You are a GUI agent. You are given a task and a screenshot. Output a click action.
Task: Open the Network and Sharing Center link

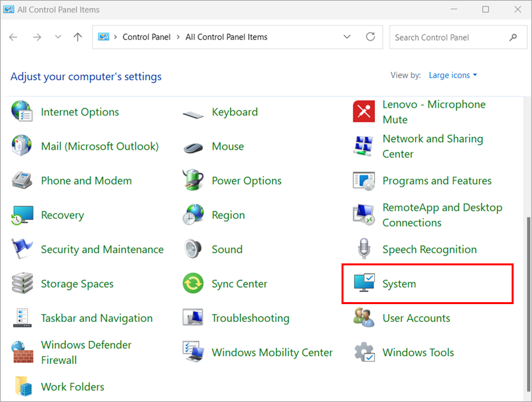tap(433, 146)
